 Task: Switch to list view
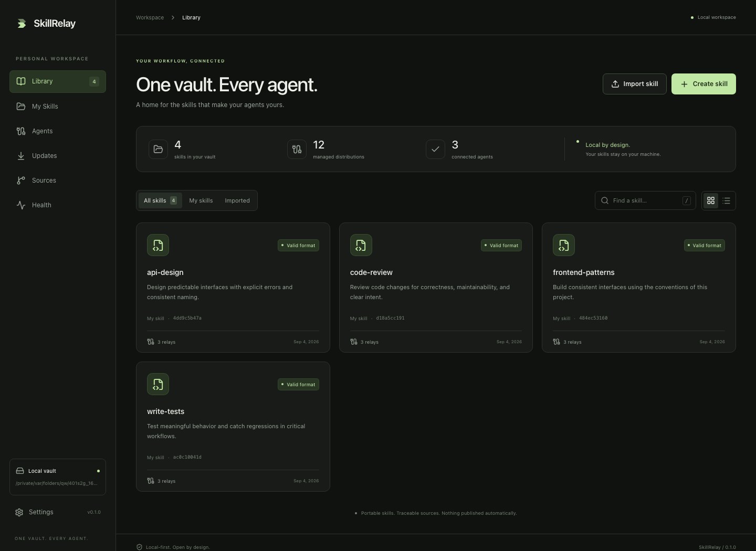point(727,200)
